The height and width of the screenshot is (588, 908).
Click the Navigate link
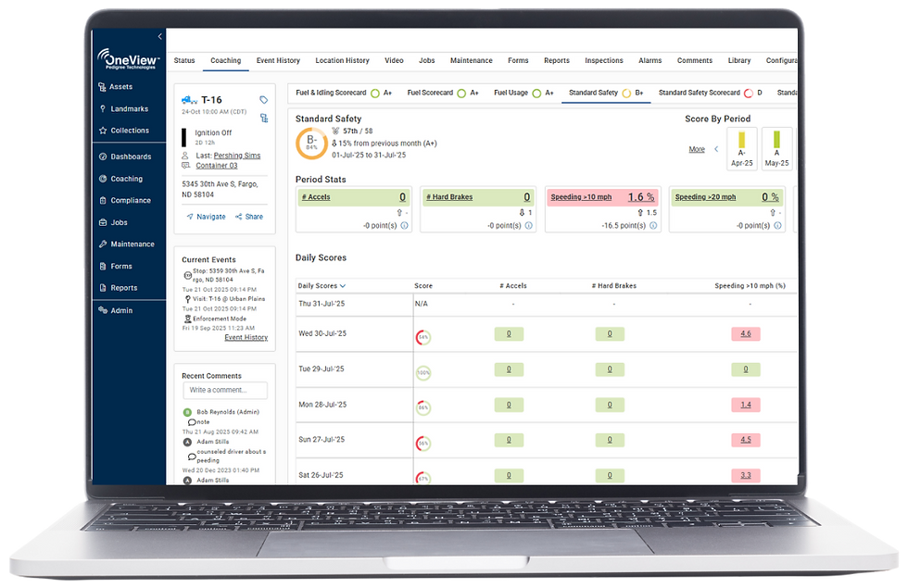point(211,217)
